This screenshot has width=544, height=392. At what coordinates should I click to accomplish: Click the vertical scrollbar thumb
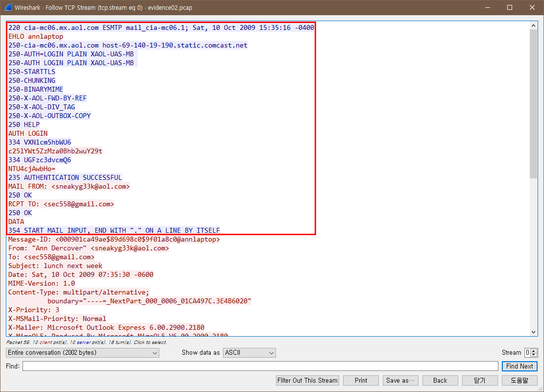click(533, 104)
